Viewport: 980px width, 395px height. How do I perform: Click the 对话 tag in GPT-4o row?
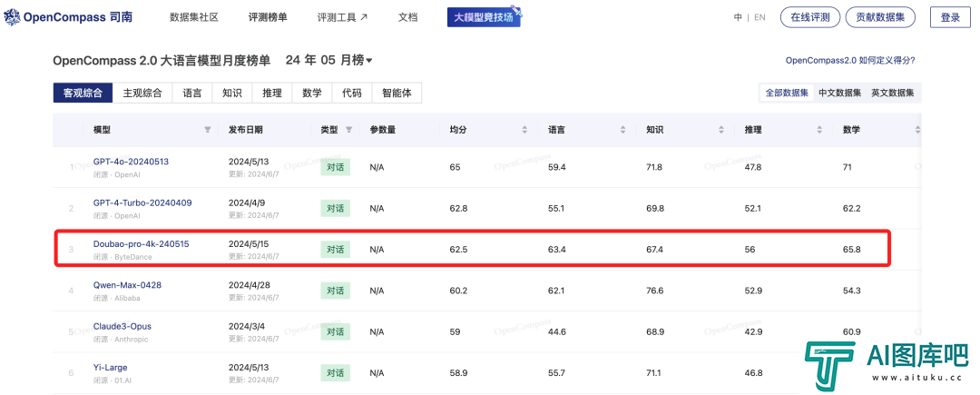(x=336, y=167)
